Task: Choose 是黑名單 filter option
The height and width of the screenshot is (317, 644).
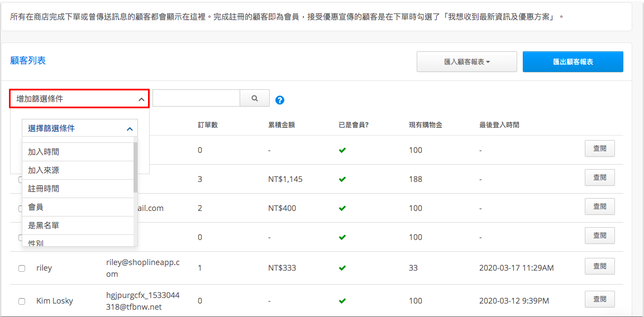Action: point(78,225)
